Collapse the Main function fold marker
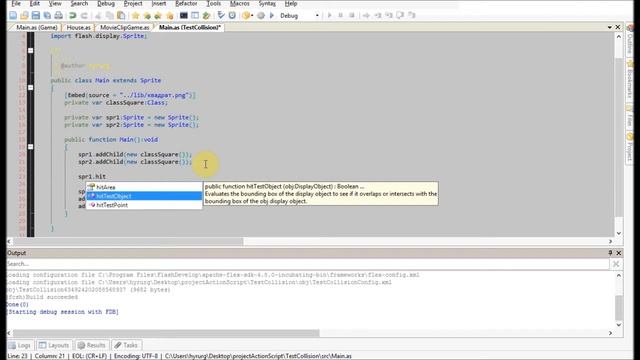This screenshot has height=360, width=640. click(x=31, y=147)
